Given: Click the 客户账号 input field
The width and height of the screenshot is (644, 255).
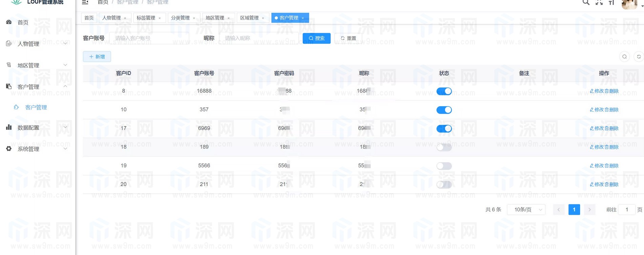Looking at the screenshot, I should click(x=149, y=38).
